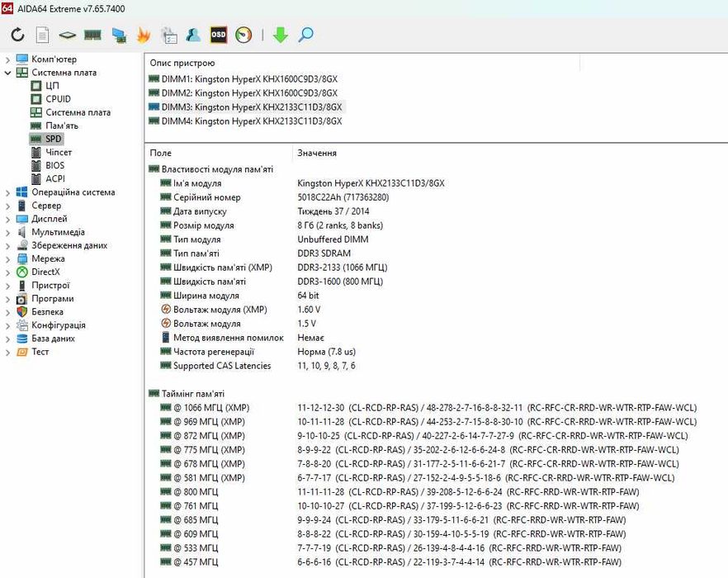This screenshot has height=578, width=728.
Task: Launch the stability test flame icon
Action: 144,35
